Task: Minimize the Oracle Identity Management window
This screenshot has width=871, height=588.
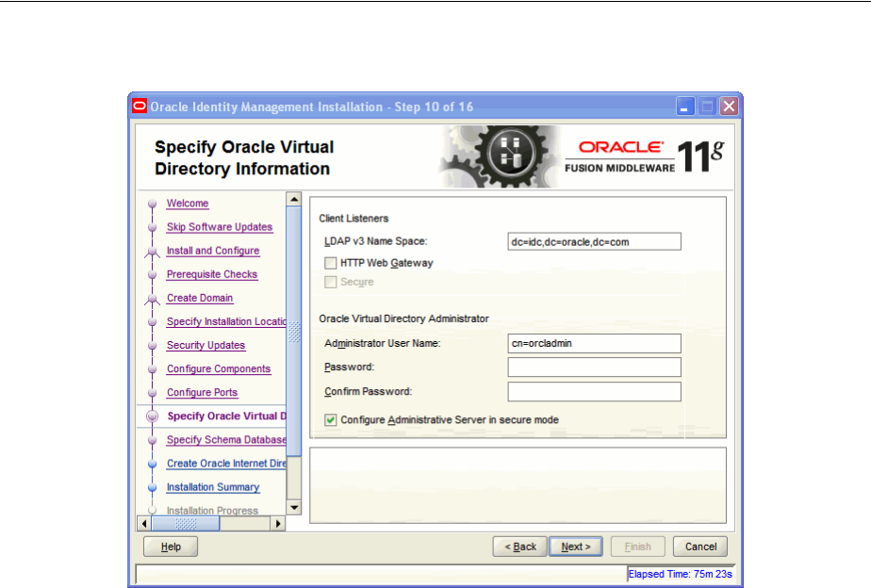Action: (685, 106)
